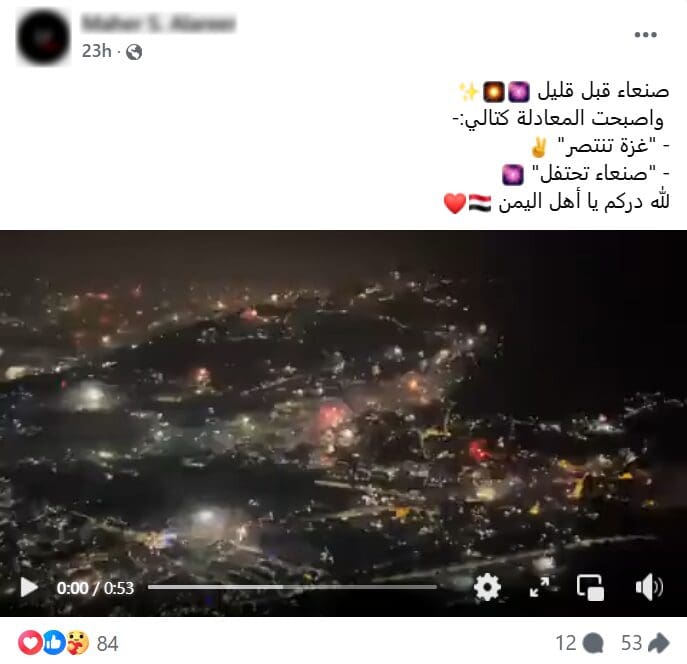Screen dimensions: 687x664
Task: Click the care hug reaction icon
Action: pyautogui.click(x=78, y=643)
